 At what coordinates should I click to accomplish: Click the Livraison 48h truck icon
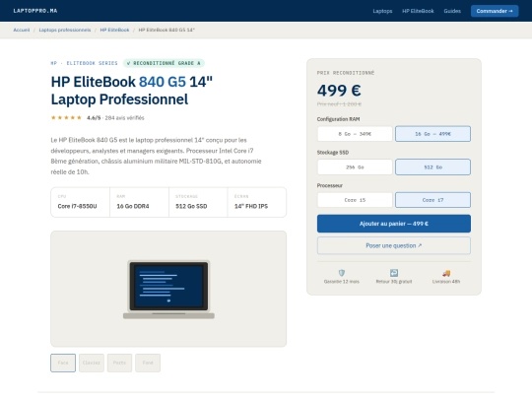point(446,273)
